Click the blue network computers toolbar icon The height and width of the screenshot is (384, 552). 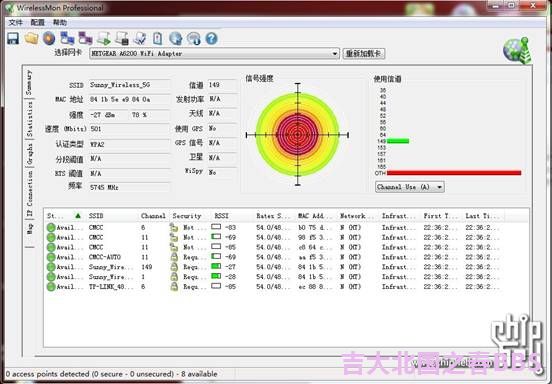click(x=67, y=38)
